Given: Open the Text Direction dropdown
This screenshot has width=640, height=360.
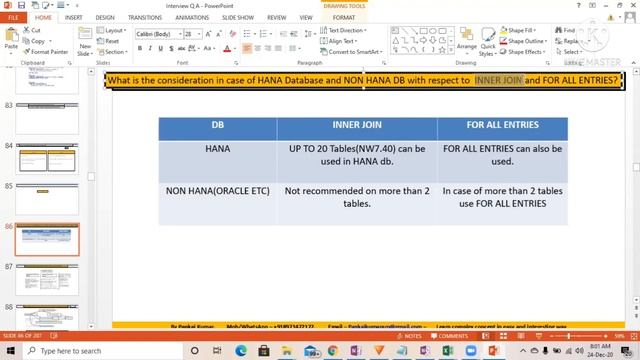Looking at the screenshot, I should (343, 30).
